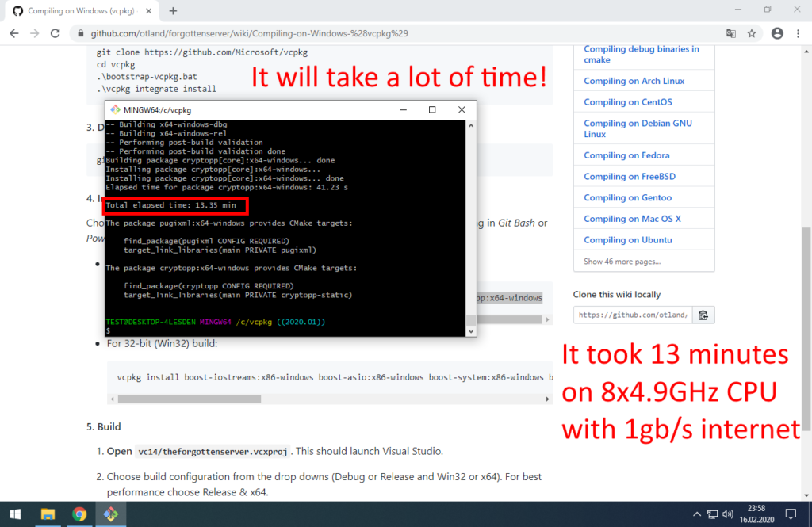The width and height of the screenshot is (812, 527).
Task: Click MINGW64 terminal title bar icon
Action: pos(115,109)
